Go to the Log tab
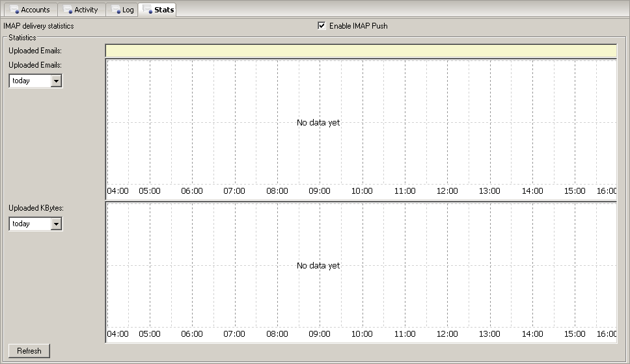 (x=128, y=10)
